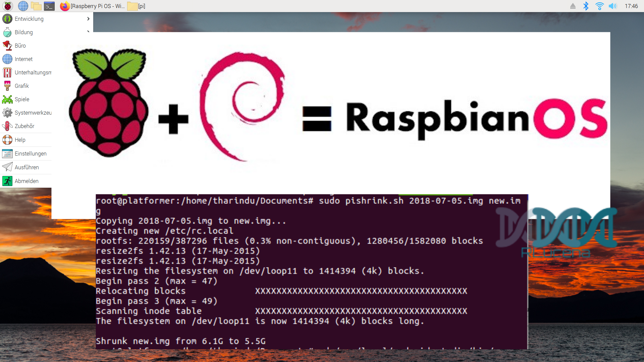Switch to the Raspberry Pi OS Firefox window

92,6
